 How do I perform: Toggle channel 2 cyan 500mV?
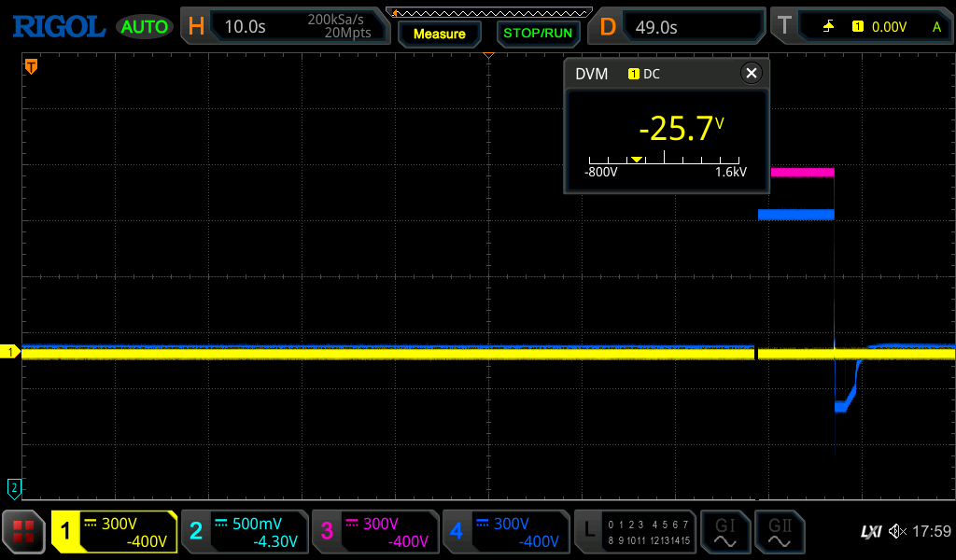[245, 532]
